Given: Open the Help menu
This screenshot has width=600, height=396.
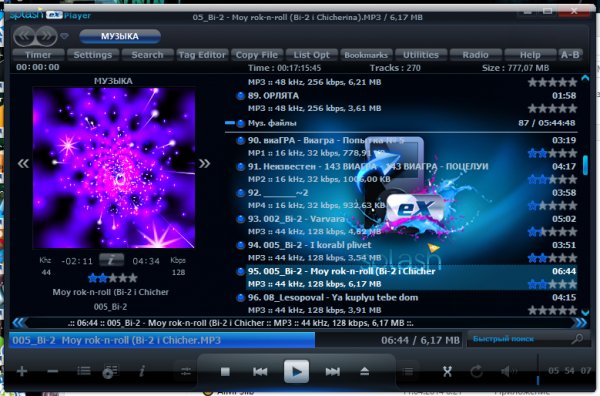Looking at the screenshot, I should [x=530, y=55].
